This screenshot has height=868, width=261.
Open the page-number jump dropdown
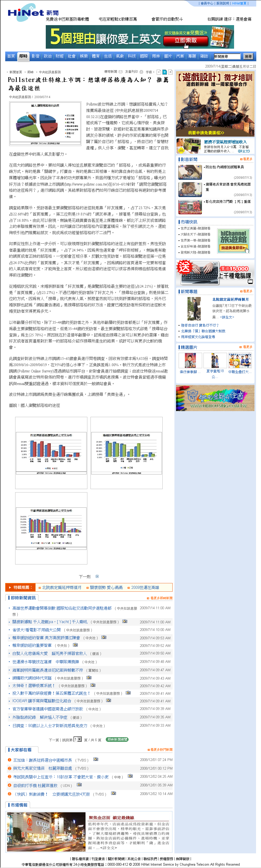pos(77,739)
